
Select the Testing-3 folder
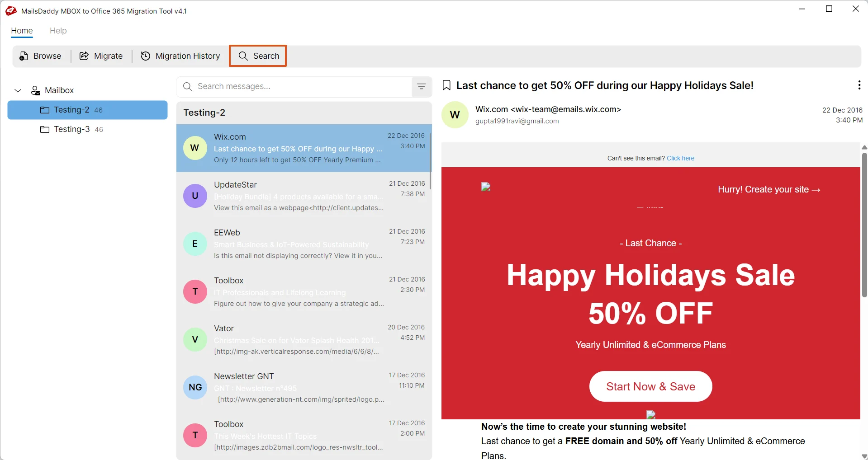[71, 129]
